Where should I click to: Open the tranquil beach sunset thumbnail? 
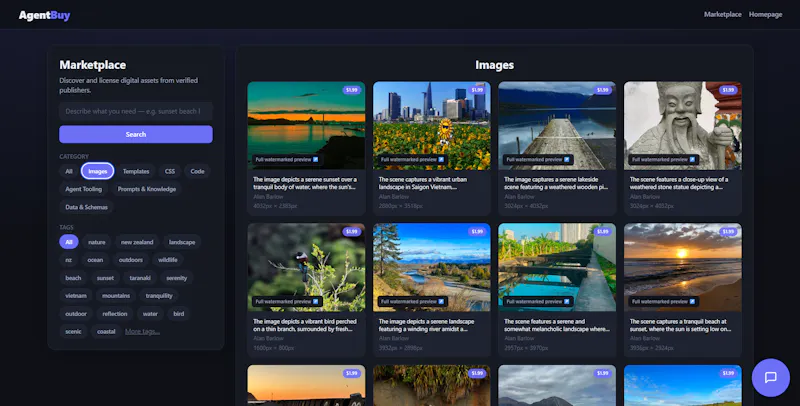click(x=683, y=267)
